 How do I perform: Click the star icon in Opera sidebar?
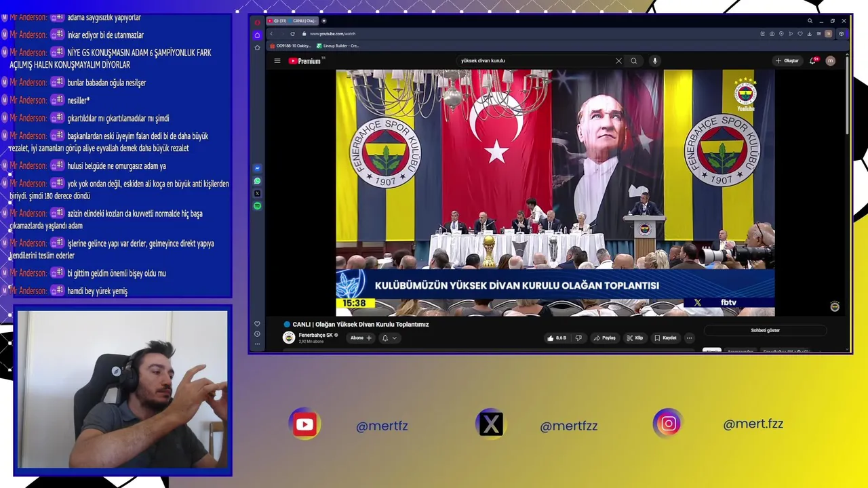[x=258, y=47]
